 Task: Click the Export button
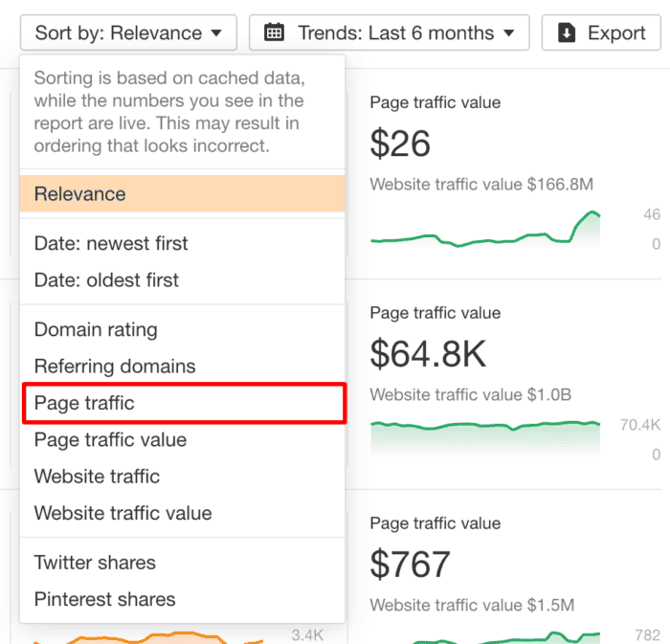601,33
